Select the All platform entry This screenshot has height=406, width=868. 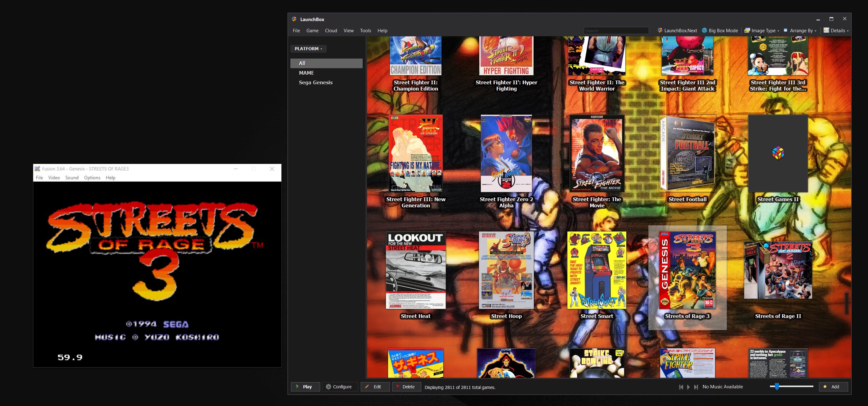click(x=326, y=63)
